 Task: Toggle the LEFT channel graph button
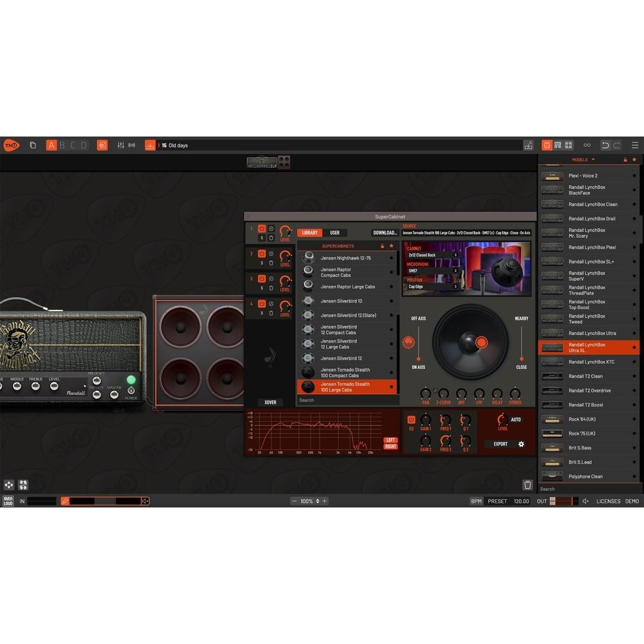pos(391,440)
